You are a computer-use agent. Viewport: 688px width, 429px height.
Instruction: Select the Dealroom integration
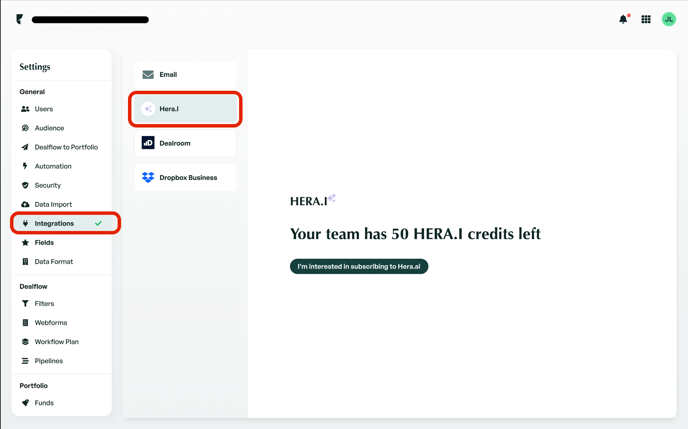[185, 143]
